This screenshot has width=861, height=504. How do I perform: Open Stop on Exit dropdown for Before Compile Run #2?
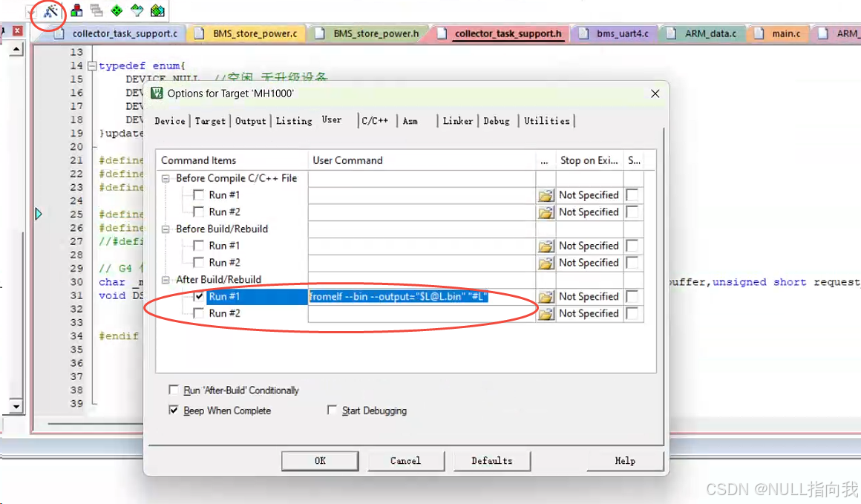(x=589, y=212)
